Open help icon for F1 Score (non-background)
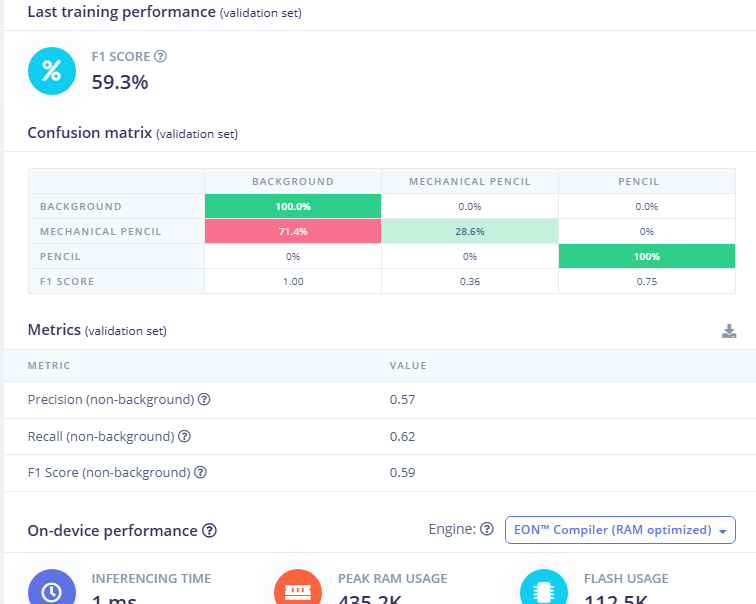Viewport: 756px width, 604px height. (x=203, y=472)
